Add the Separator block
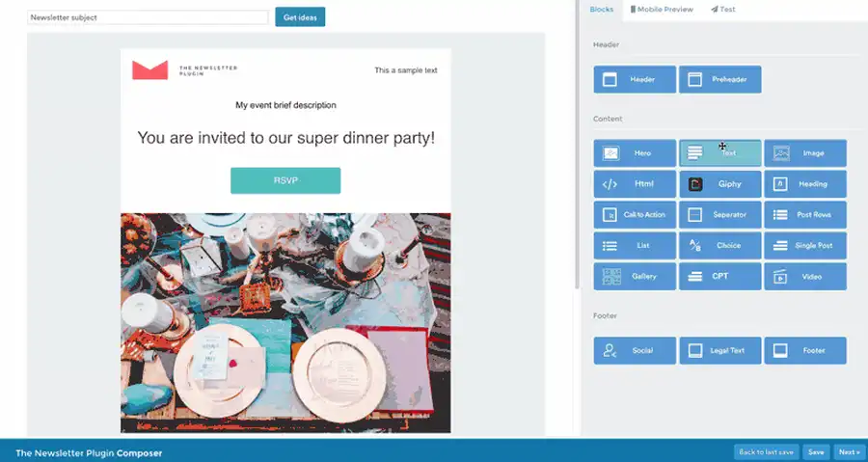Screen dimensions: 868x462 (719, 215)
